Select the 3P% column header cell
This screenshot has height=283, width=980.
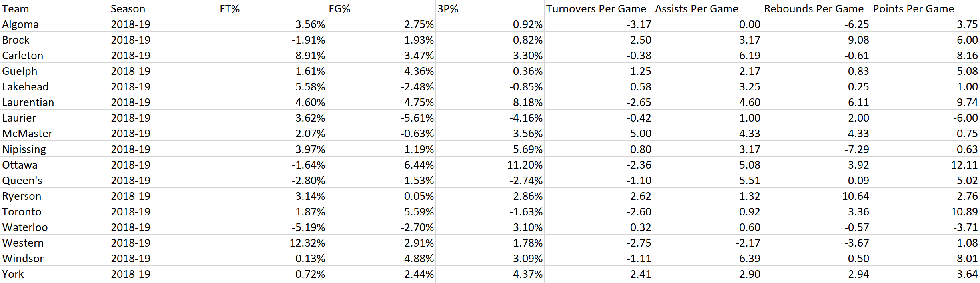[x=448, y=9]
